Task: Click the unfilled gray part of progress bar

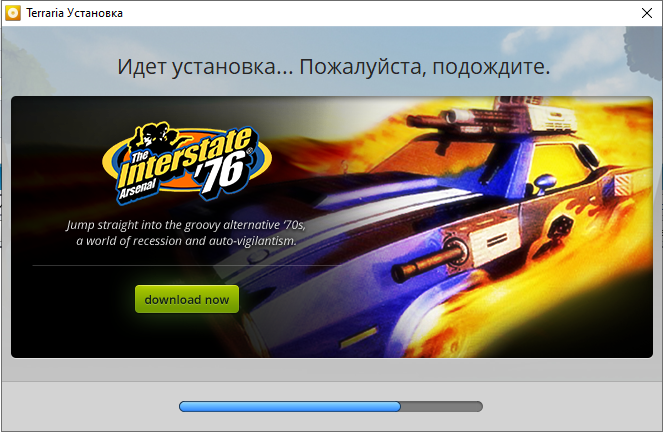Action: (441, 407)
